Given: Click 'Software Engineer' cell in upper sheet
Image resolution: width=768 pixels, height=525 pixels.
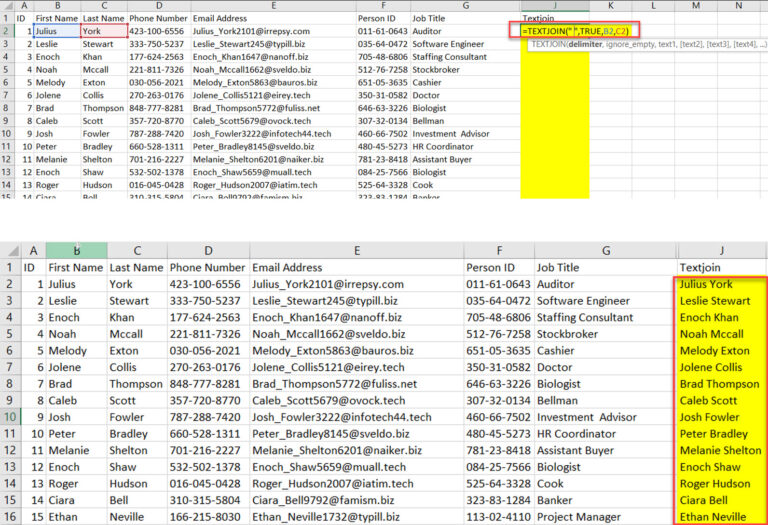Looking at the screenshot, I should click(465, 44).
